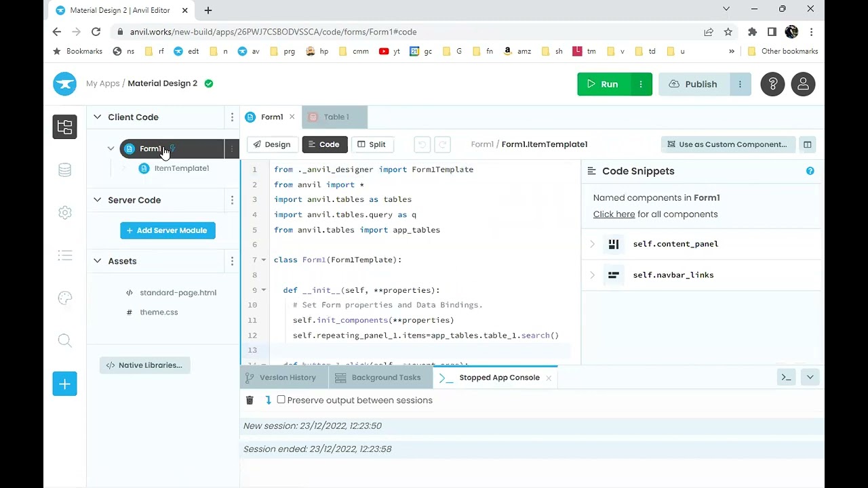This screenshot has height=488, width=868.
Task: Click the Chrome address bar
Action: 407,32
